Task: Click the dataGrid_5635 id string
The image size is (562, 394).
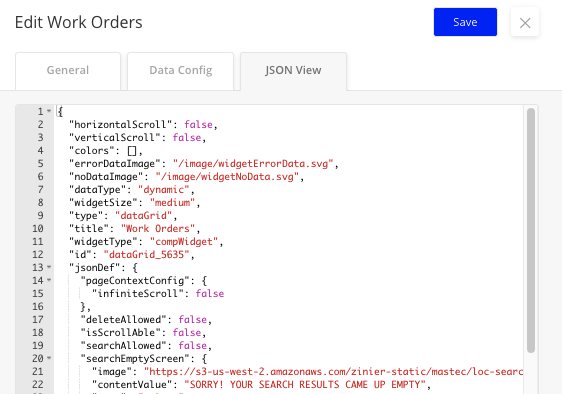Action: pyautogui.click(x=146, y=255)
